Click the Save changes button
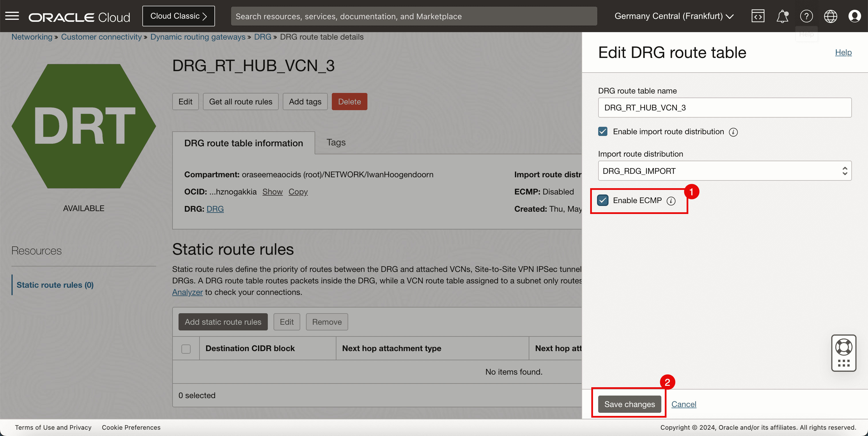 (629, 404)
